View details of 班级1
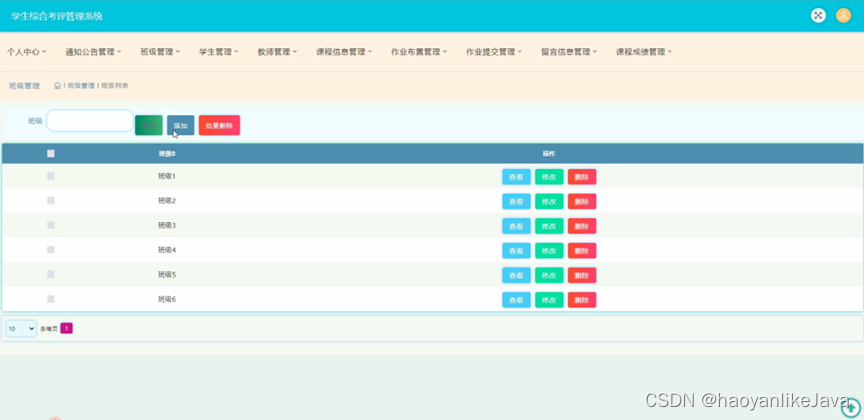This screenshot has width=864, height=420. [516, 177]
